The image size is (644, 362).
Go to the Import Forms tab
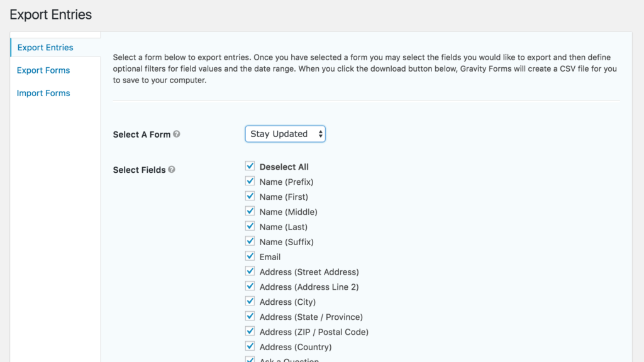(x=43, y=93)
